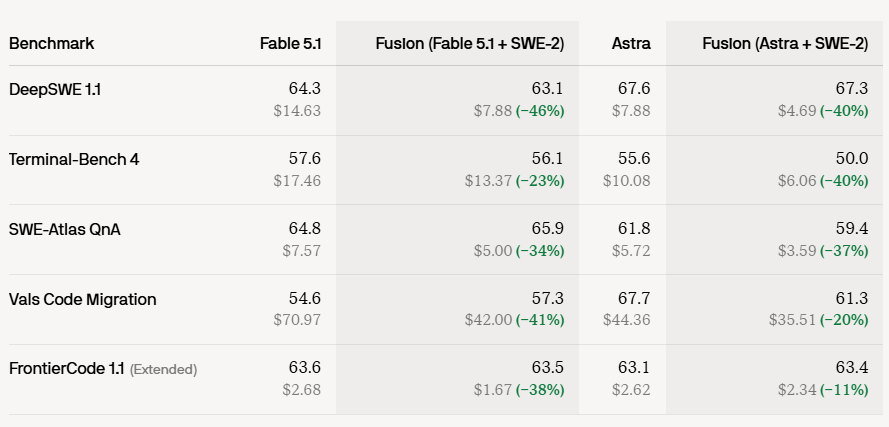Click the 64.3 Fable score for DeepSWE
The width and height of the screenshot is (889, 427).
[304, 88]
